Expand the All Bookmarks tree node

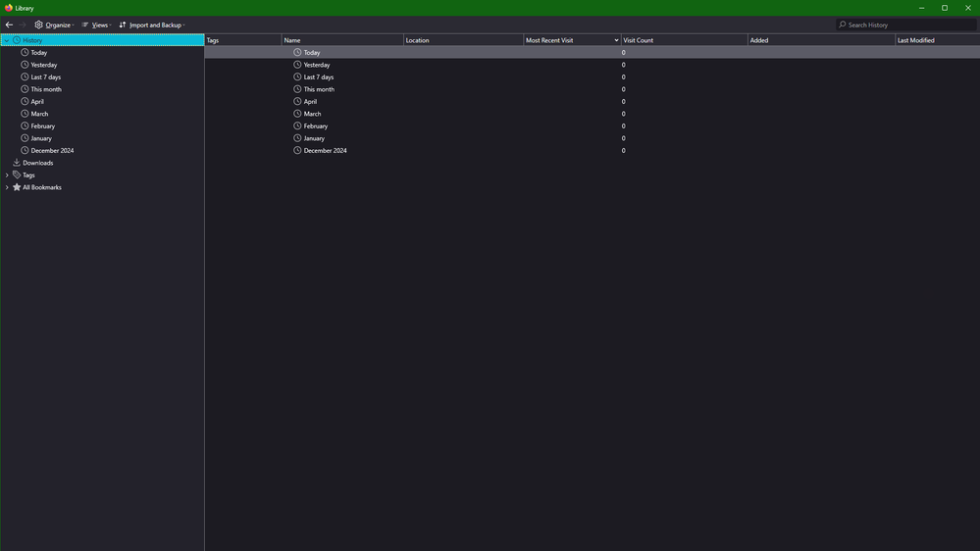pyautogui.click(x=7, y=187)
